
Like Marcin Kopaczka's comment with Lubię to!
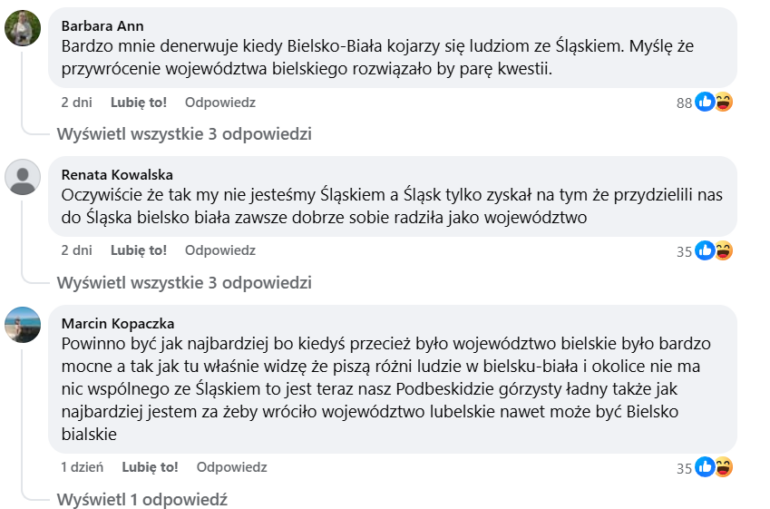[x=150, y=466]
